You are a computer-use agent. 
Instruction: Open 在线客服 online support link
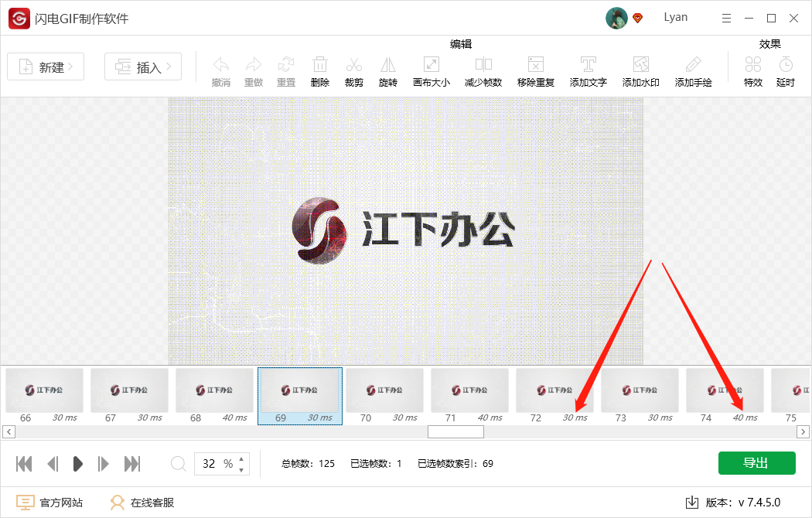coord(142,503)
